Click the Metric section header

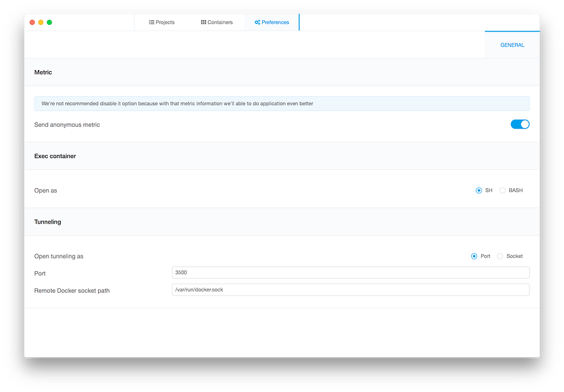[x=282, y=73]
